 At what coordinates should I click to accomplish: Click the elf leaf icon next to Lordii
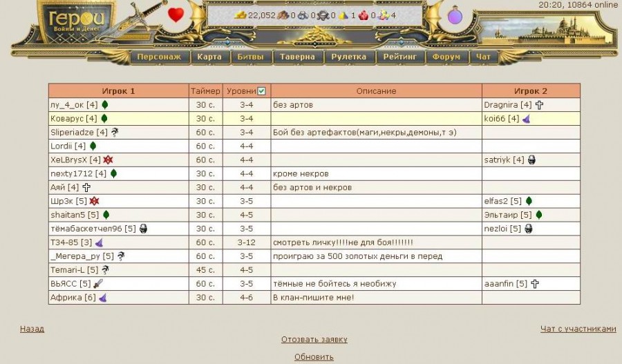93,146
